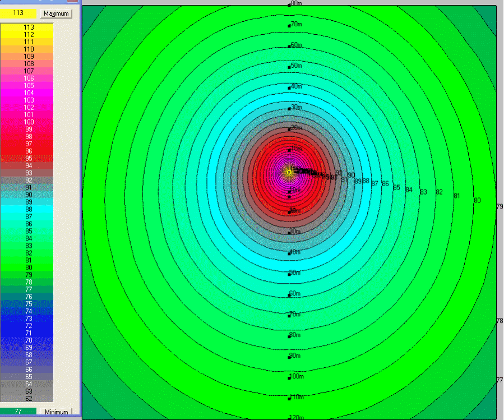Pick the cyan 88 legend swatch
Viewport: 504px width, 420px height.
[29, 209]
